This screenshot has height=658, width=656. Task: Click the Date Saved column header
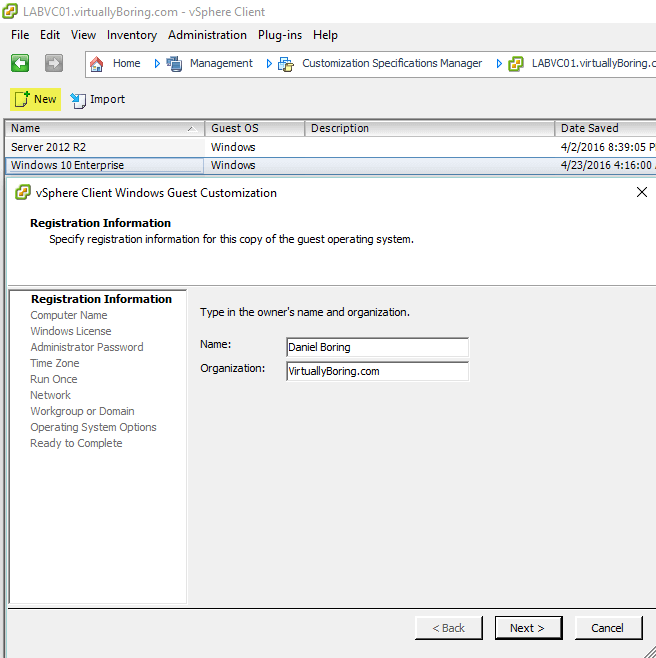[x=605, y=128]
